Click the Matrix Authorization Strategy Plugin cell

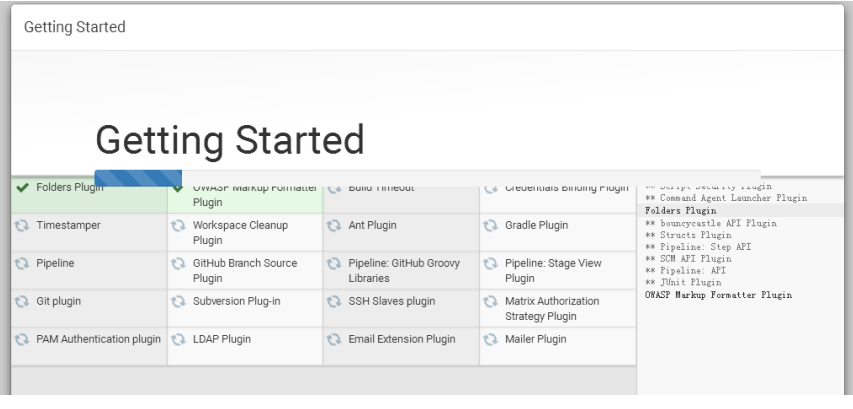[x=557, y=308]
